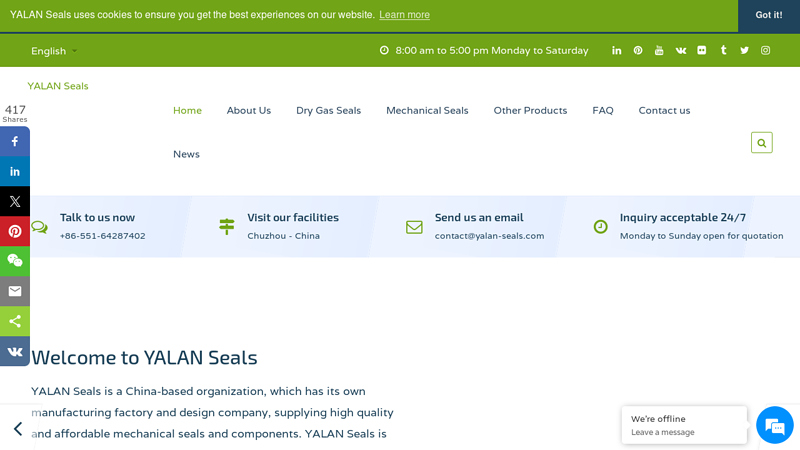Open the Pinterest icon in top bar

[638, 51]
